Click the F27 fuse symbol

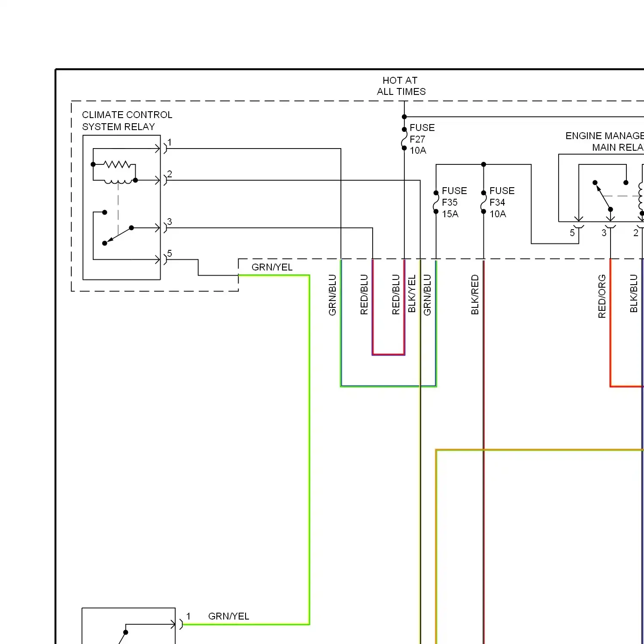point(404,139)
